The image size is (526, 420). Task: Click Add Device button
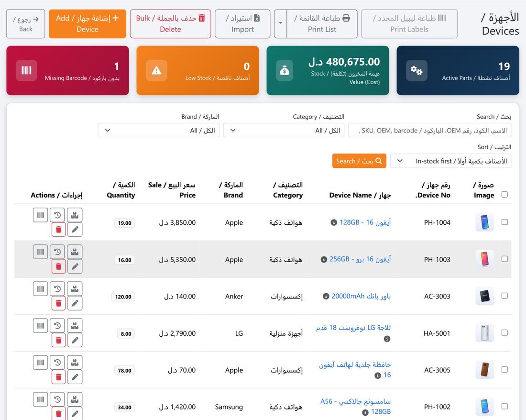[87, 23]
